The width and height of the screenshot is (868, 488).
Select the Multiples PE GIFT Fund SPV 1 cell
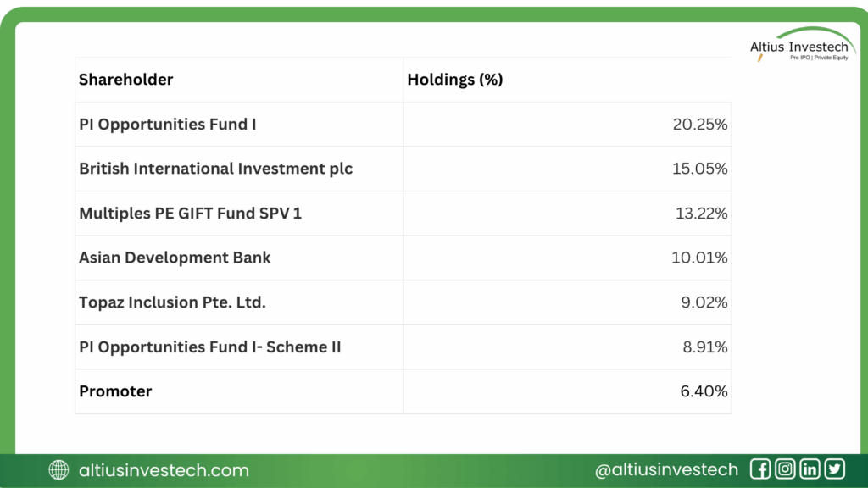[x=191, y=213]
